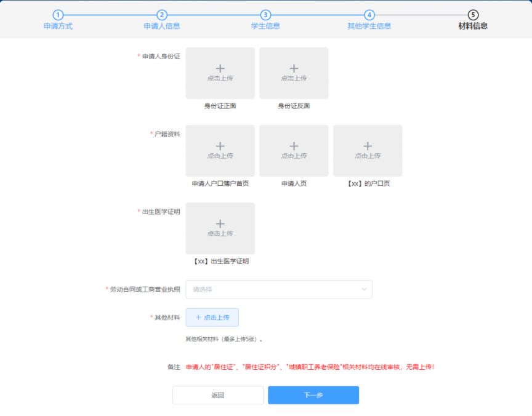Upload 【xx】的户口页 image
Screen dimensions: 532x416
click(x=368, y=151)
